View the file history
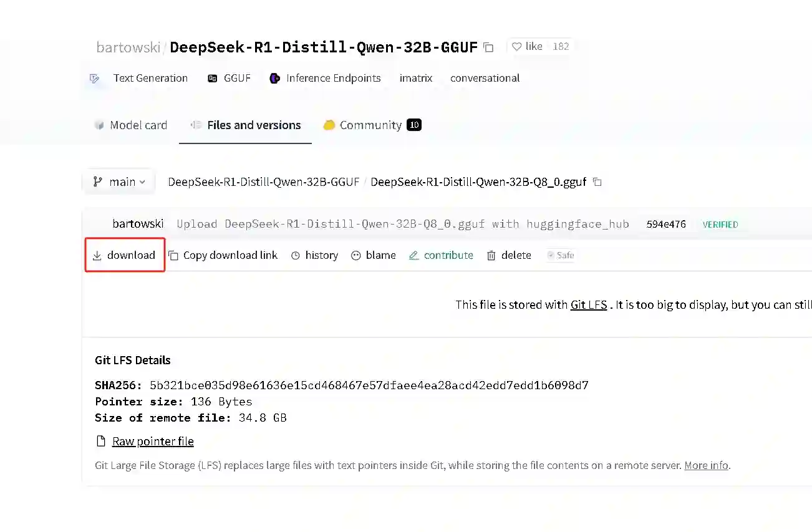Screen dimensions: 812x532 tap(322, 255)
